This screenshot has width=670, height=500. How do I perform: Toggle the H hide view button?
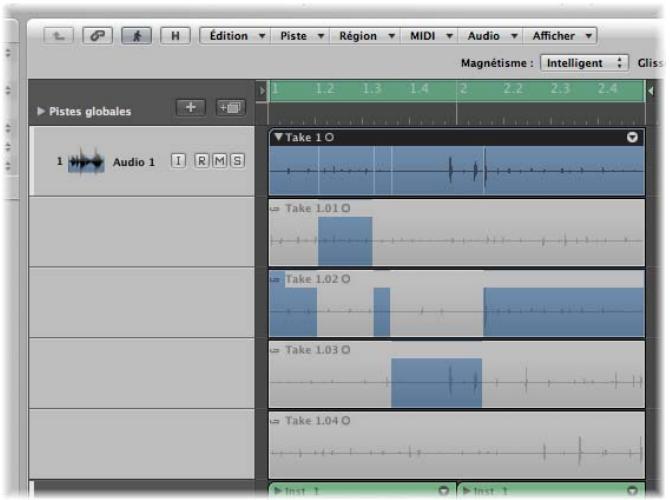coord(175,36)
